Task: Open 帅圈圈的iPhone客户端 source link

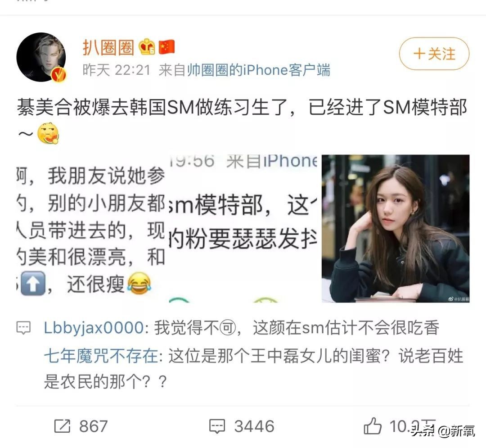Action: pyautogui.click(x=258, y=70)
